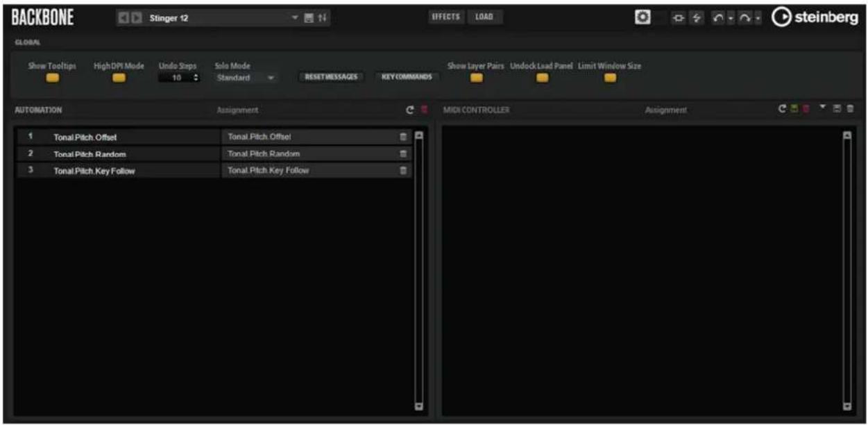
Task: Click the refresh icon in MIDI Controller header
Action: pos(783,109)
